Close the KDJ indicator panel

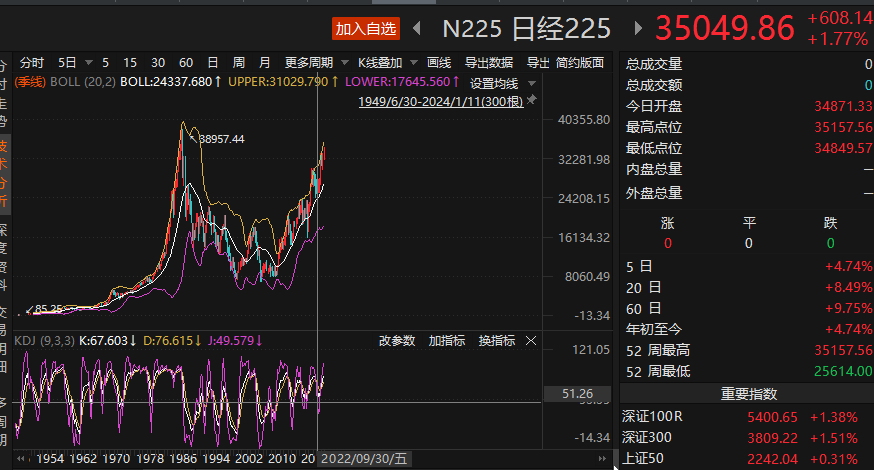click(x=532, y=341)
